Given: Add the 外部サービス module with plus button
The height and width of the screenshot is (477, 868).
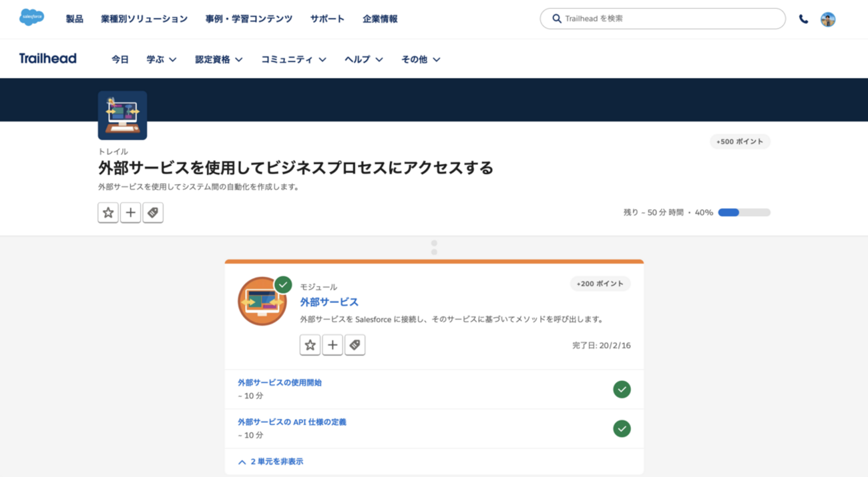Looking at the screenshot, I should coord(333,345).
